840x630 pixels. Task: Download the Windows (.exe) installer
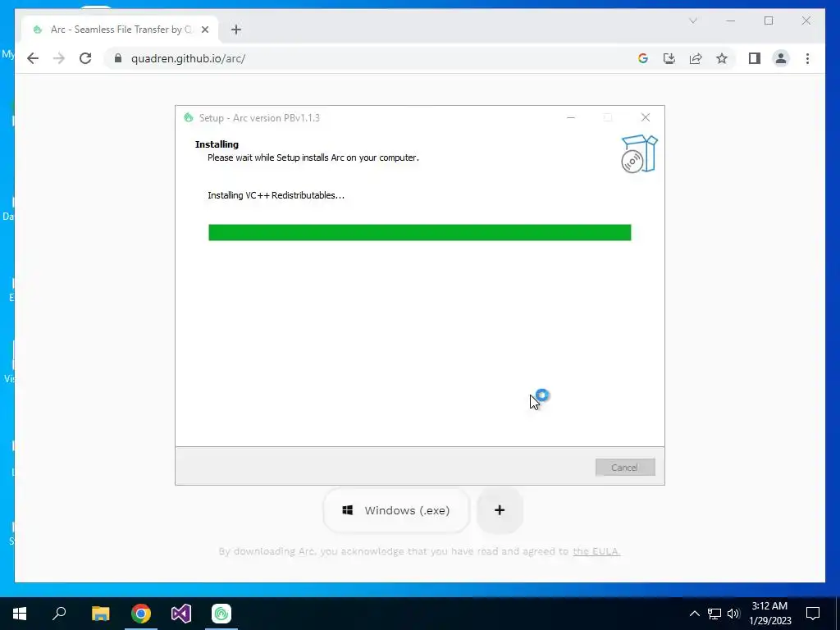396,510
